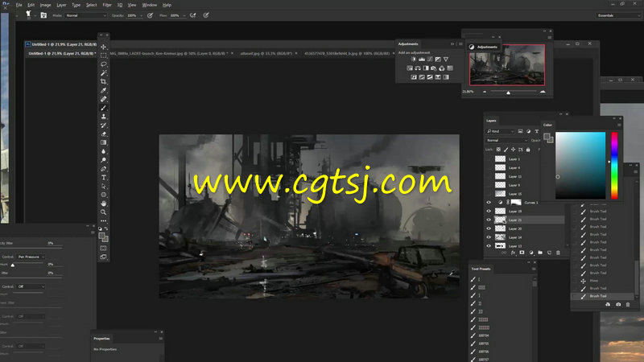The width and height of the screenshot is (644, 362).
Task: Select the Zoom tool in the toolbox
Action: 104,212
